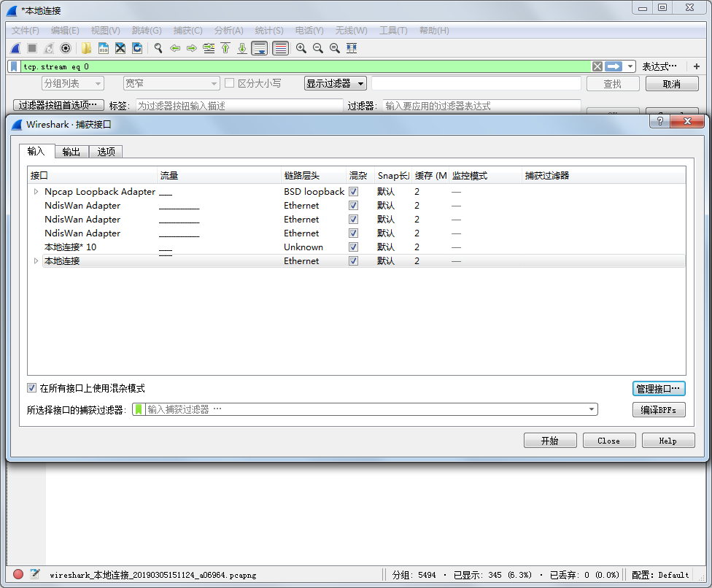The image size is (712, 588).
Task: Click 编译BPFs button
Action: 659,410
